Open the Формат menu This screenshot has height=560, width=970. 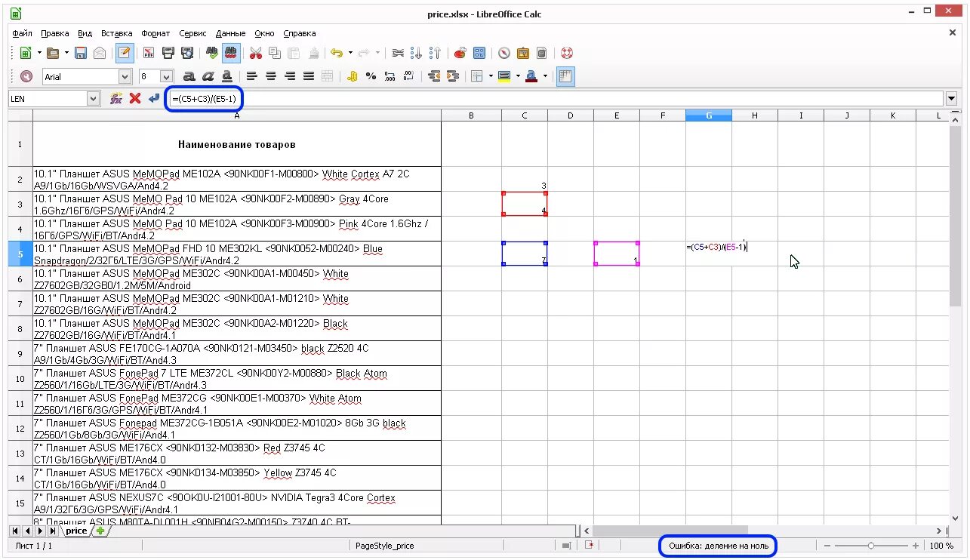[156, 33]
